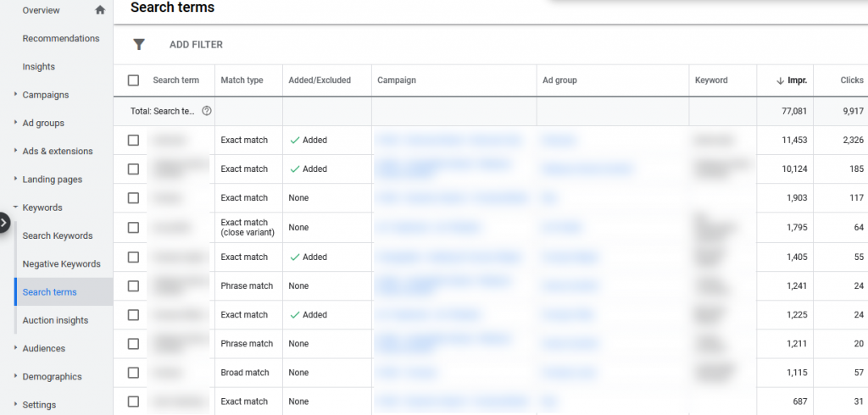Expand the Demographics sidebar section

pos(15,376)
